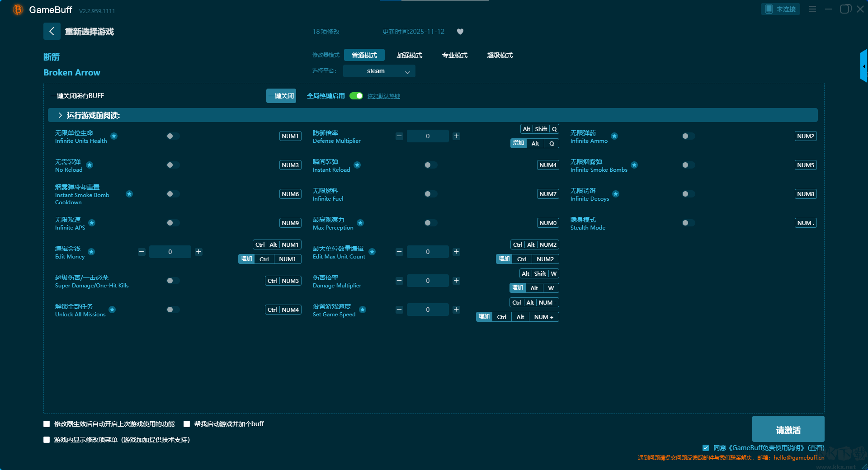The height and width of the screenshot is (470, 868).
Task: Click star icon next to Infinite Units Health
Action: [x=114, y=136]
